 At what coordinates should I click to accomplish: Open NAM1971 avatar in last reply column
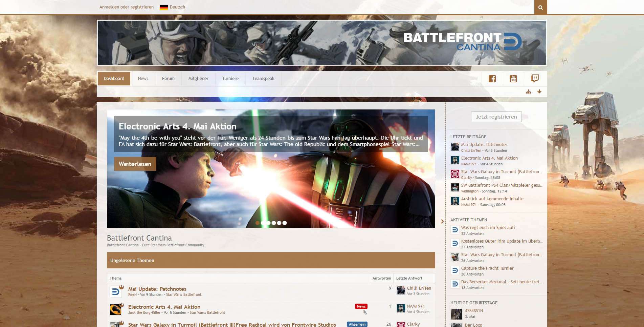click(401, 308)
